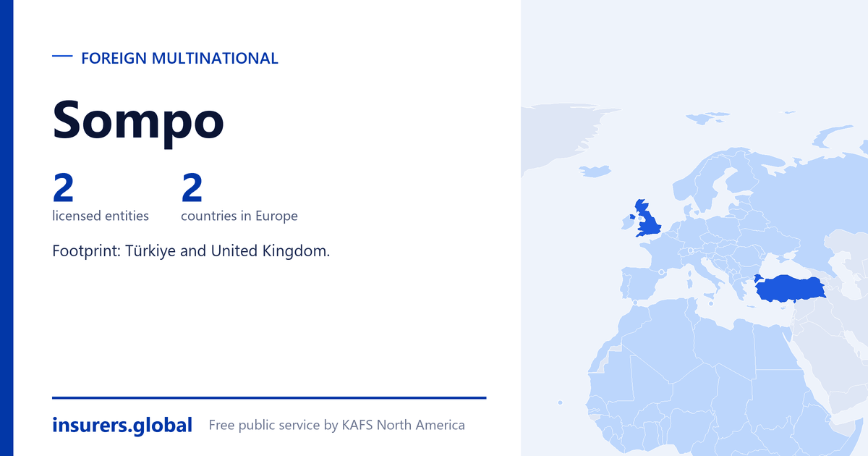The width and height of the screenshot is (868, 456).
Task: Click the blue dash before FOREIGN MULTINATIONAL
Action: click(63, 56)
